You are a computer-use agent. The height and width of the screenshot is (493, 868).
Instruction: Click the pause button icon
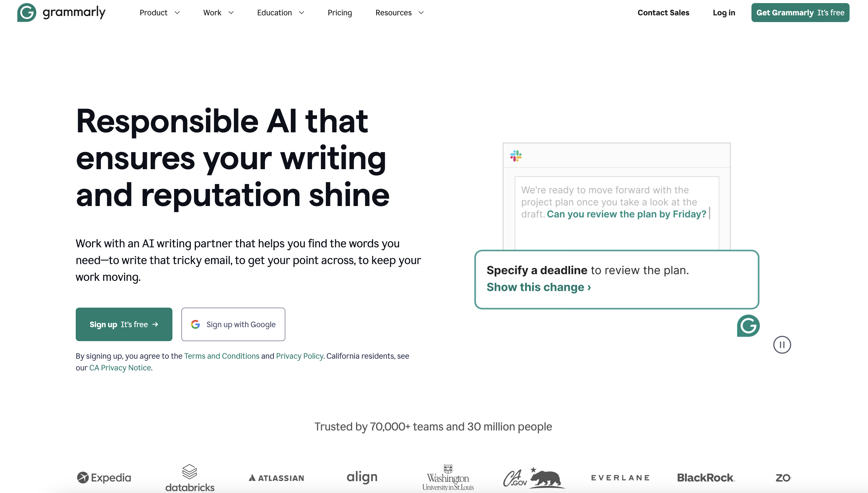coord(782,345)
